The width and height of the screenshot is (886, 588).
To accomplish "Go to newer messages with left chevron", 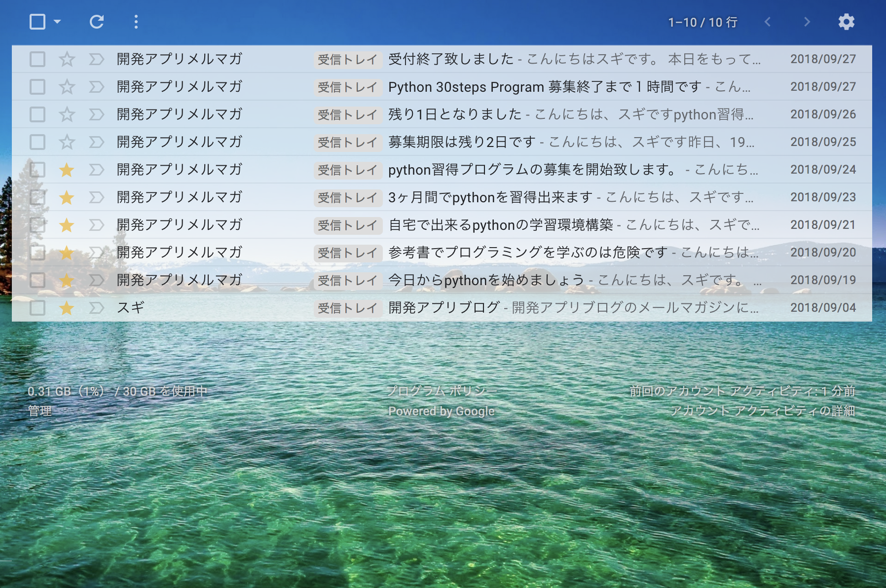I will (x=768, y=22).
